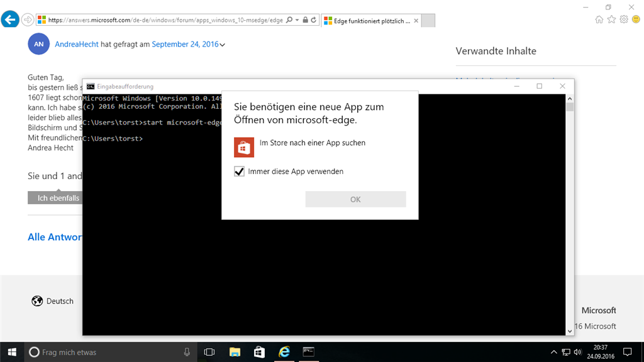Click console scrollbar up arrow
The height and width of the screenshot is (362, 644).
click(x=570, y=99)
